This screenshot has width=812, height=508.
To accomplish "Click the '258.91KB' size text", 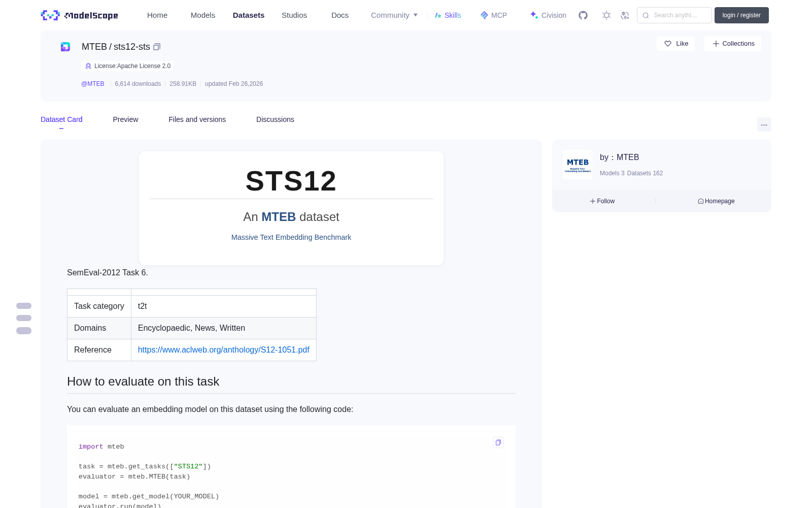I will tap(183, 84).
